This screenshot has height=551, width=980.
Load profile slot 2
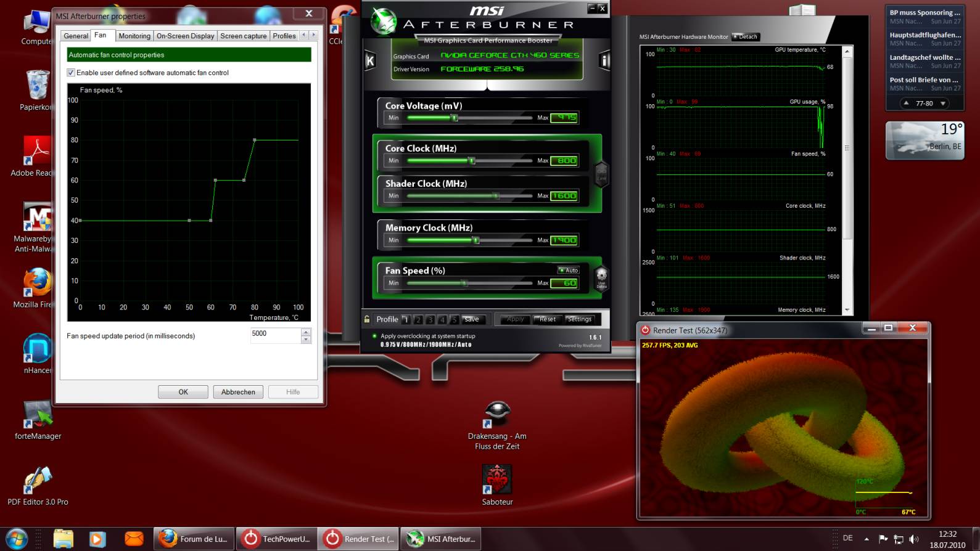[x=418, y=319]
